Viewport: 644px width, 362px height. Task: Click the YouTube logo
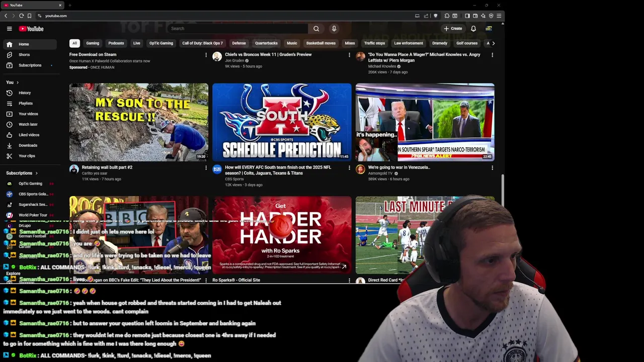[x=32, y=29]
